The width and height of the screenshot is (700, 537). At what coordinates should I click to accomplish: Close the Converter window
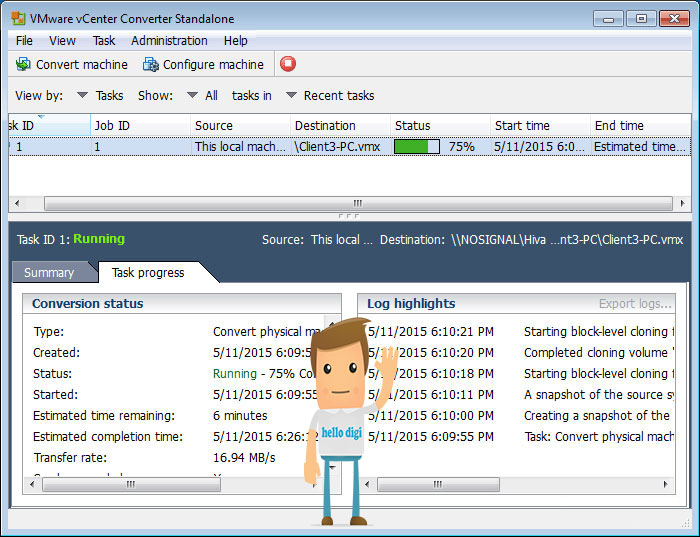(x=675, y=19)
